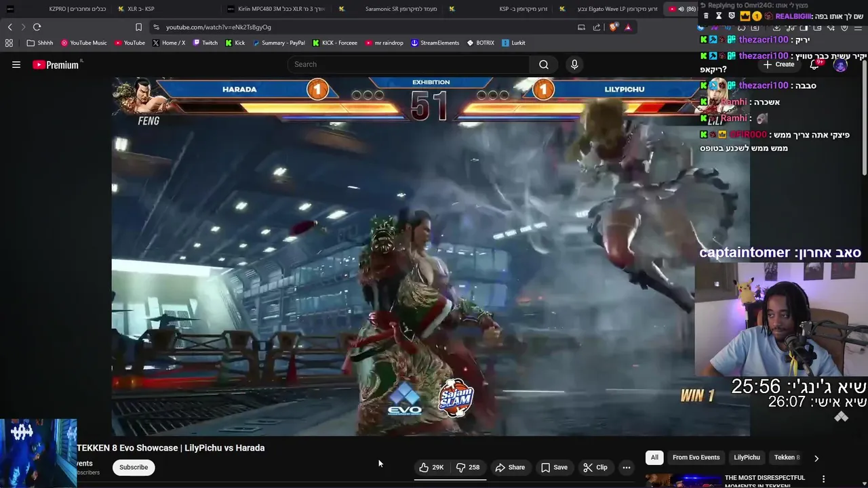Open the BOTRIX bookmark

(x=481, y=43)
